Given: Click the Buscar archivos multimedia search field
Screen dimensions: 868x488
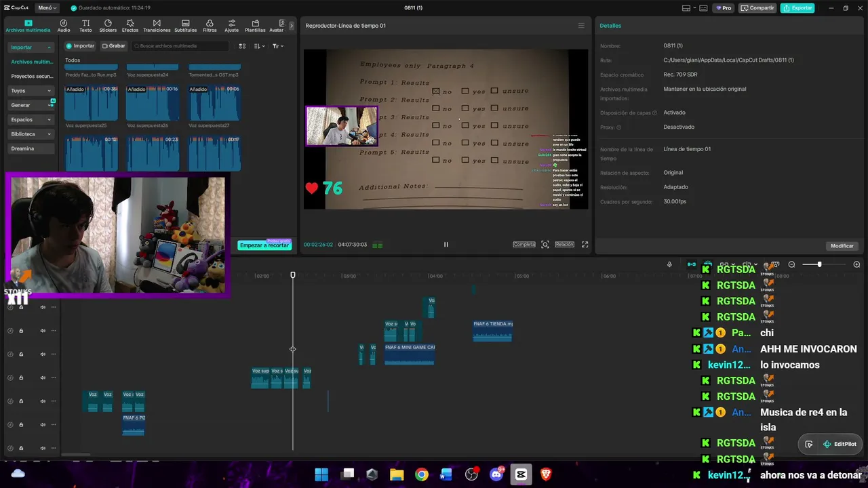Looking at the screenshot, I should 180,46.
